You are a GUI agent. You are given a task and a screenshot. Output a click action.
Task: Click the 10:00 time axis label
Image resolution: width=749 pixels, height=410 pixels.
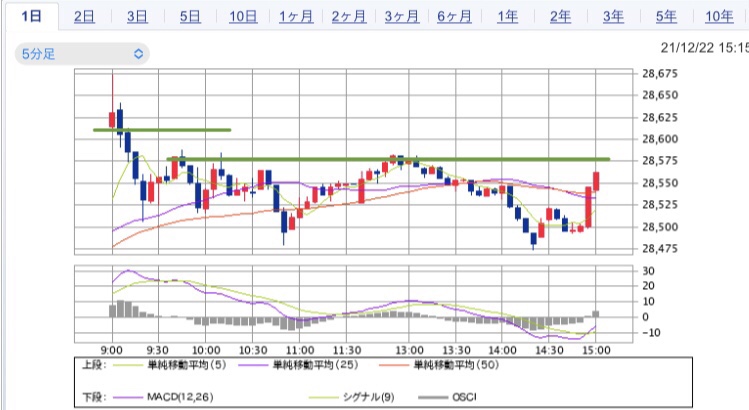click(206, 350)
